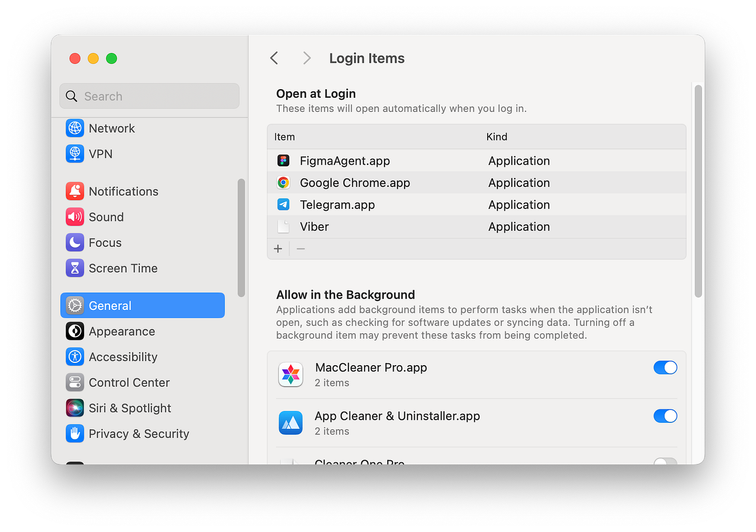This screenshot has height=532, width=756.
Task: Go back using the left chevron
Action: tap(274, 58)
